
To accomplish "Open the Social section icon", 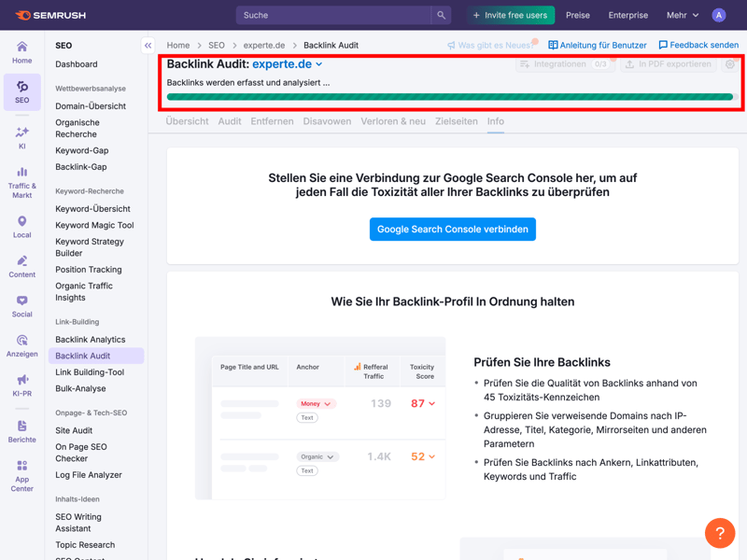I will click(21, 306).
